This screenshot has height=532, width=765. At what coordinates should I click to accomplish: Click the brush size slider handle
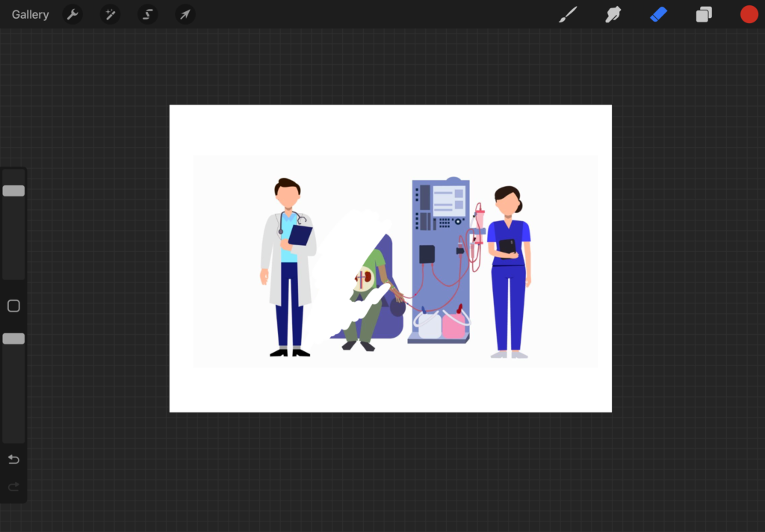13,191
